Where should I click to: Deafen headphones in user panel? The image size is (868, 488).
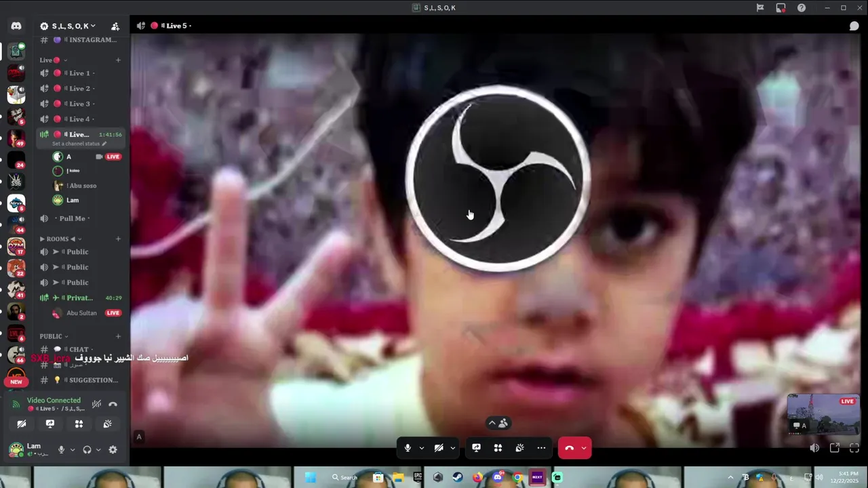click(87, 449)
